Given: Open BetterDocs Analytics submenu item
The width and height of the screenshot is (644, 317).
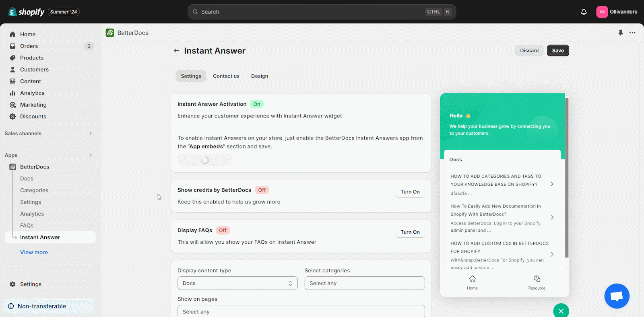Looking at the screenshot, I should (x=32, y=214).
